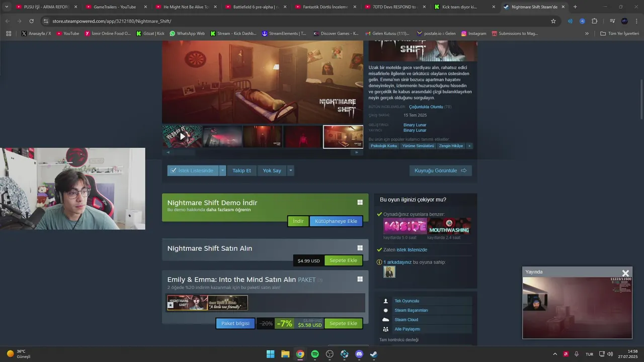Click the Chrome taskbar icon
The height and width of the screenshot is (362, 644).
pos(300,354)
